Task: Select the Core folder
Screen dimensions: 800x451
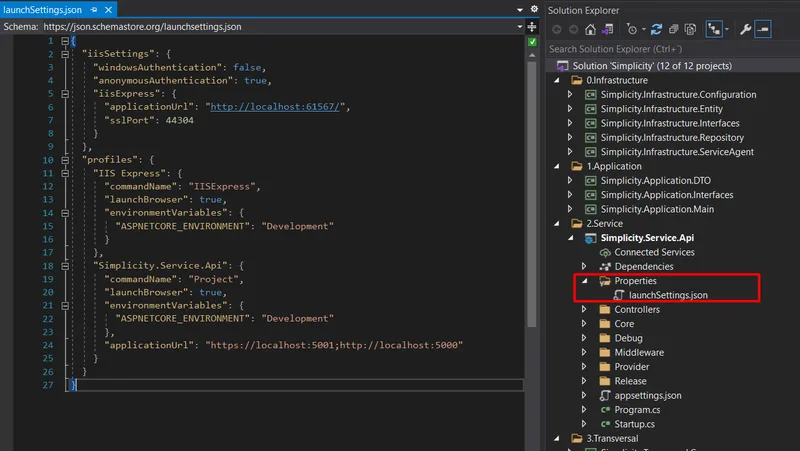Action: [x=624, y=323]
